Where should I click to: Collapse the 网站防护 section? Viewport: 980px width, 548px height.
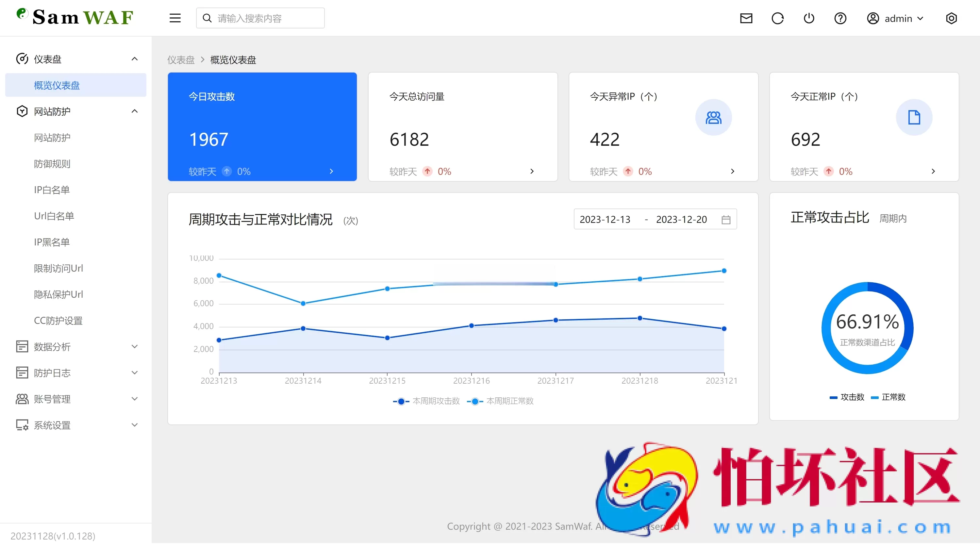[x=134, y=110]
